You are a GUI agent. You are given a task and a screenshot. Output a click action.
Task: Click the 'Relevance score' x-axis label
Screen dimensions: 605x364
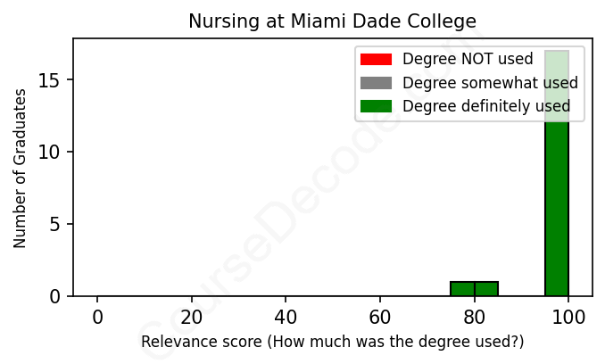point(332,343)
